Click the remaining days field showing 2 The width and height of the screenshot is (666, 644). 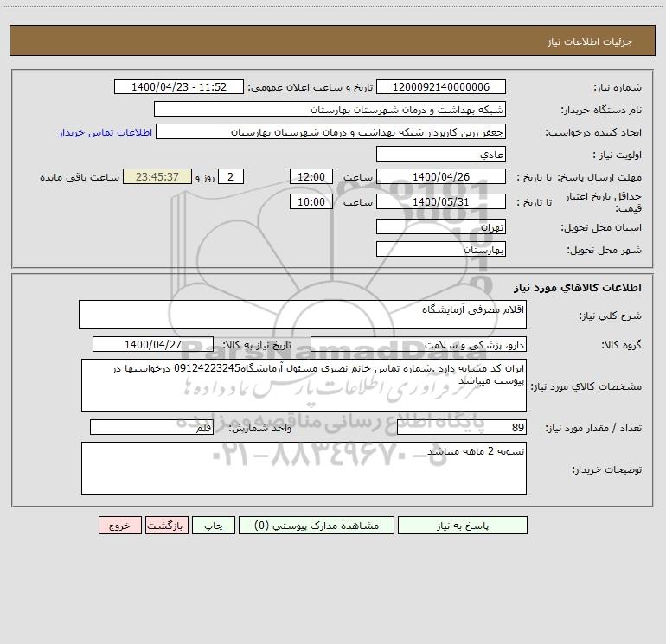click(231, 176)
